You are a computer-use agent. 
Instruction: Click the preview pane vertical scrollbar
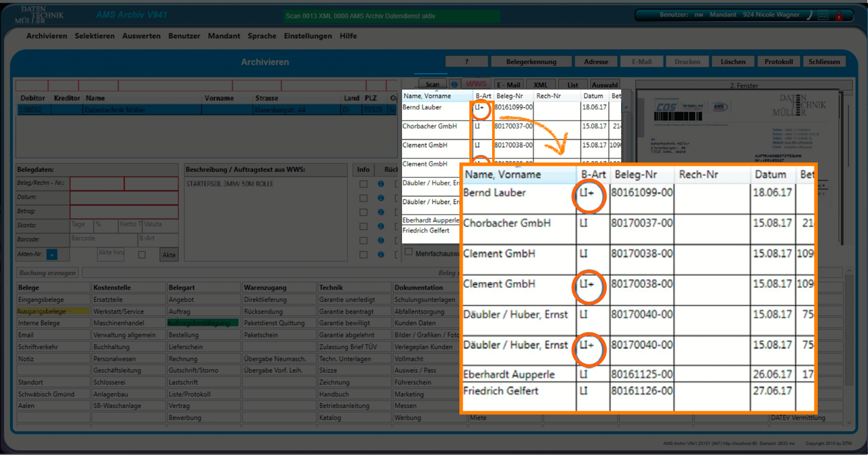click(x=841, y=166)
